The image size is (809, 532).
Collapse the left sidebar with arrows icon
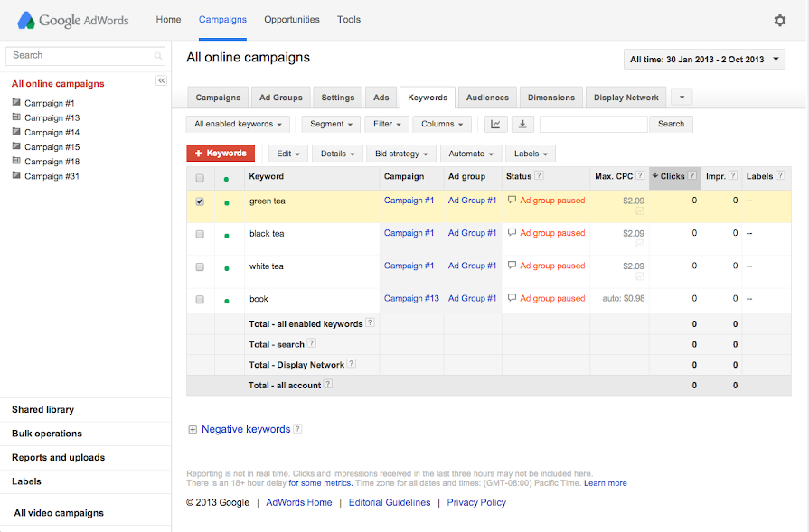pyautogui.click(x=162, y=81)
